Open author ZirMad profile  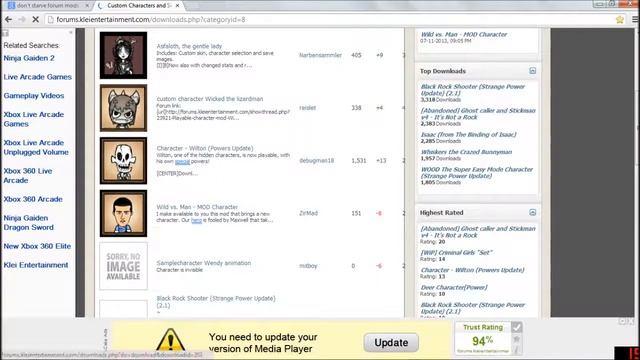coord(308,213)
